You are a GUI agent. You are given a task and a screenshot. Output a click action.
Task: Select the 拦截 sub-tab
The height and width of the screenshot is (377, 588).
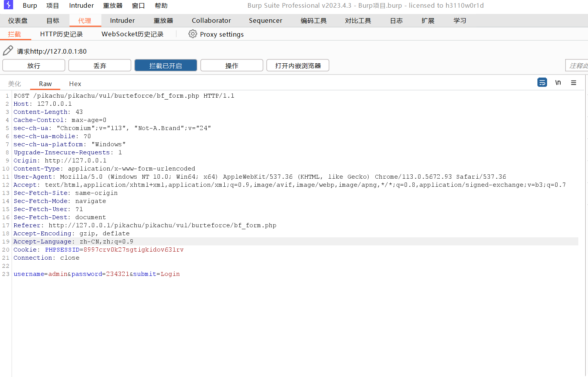pos(15,34)
